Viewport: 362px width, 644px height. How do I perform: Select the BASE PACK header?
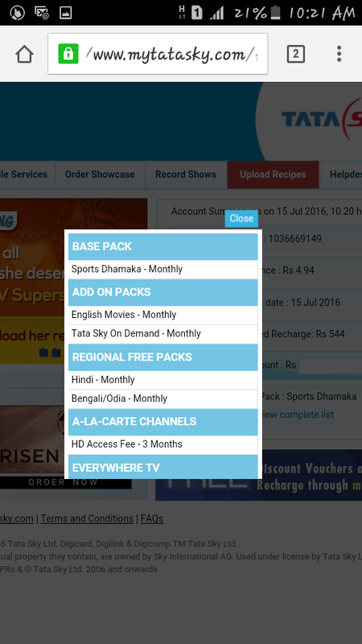pyautogui.click(x=163, y=246)
